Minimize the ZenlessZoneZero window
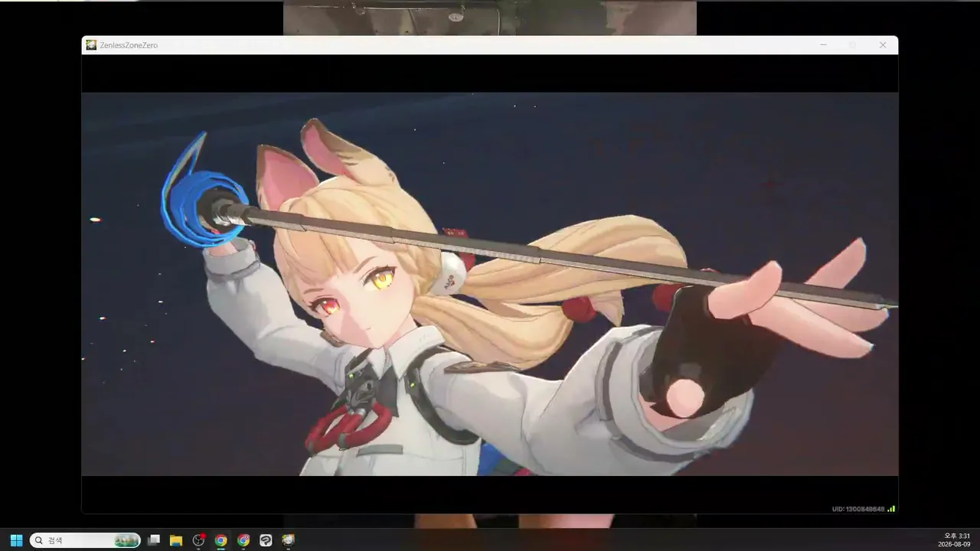980x551 pixels. (x=823, y=45)
